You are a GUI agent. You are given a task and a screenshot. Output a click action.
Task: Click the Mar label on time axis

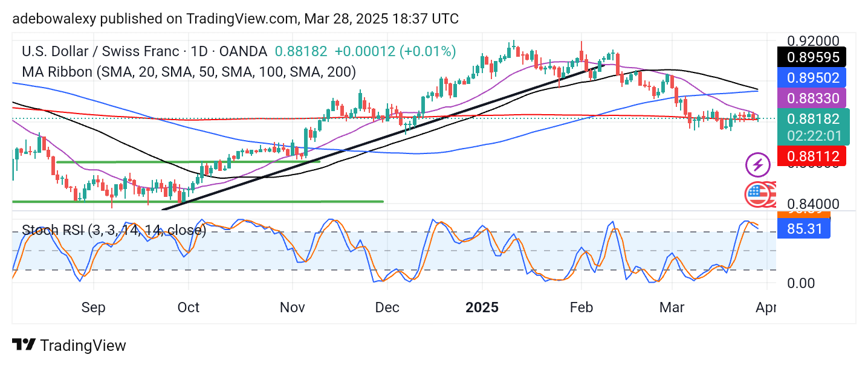(x=672, y=307)
